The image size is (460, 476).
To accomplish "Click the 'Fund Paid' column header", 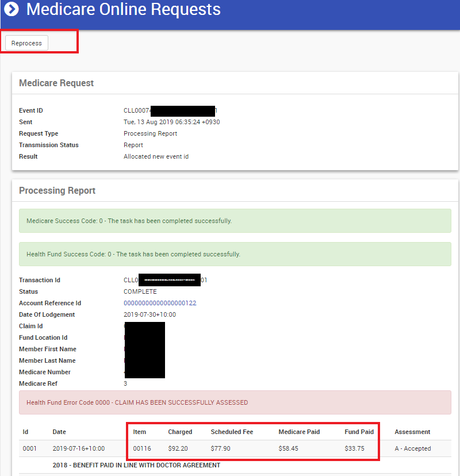I will pos(359,432).
